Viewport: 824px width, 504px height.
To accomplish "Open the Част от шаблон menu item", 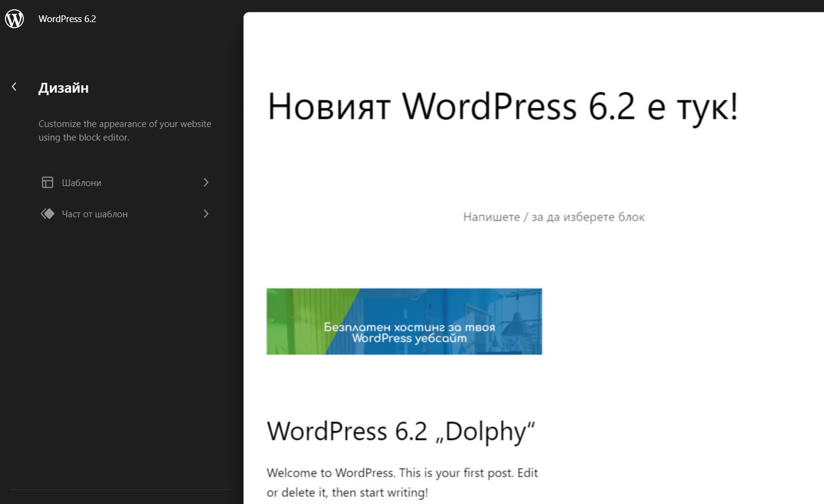I will 125,214.
